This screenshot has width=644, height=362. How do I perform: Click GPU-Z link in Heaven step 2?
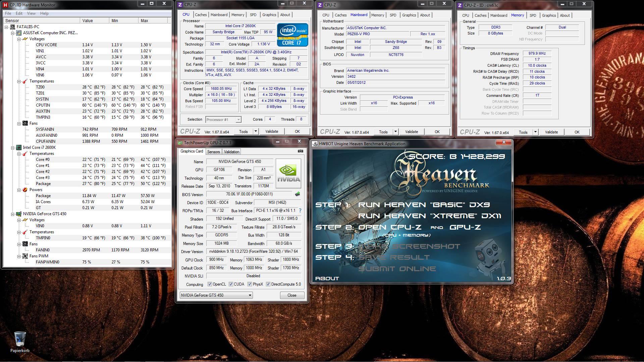[465, 227]
